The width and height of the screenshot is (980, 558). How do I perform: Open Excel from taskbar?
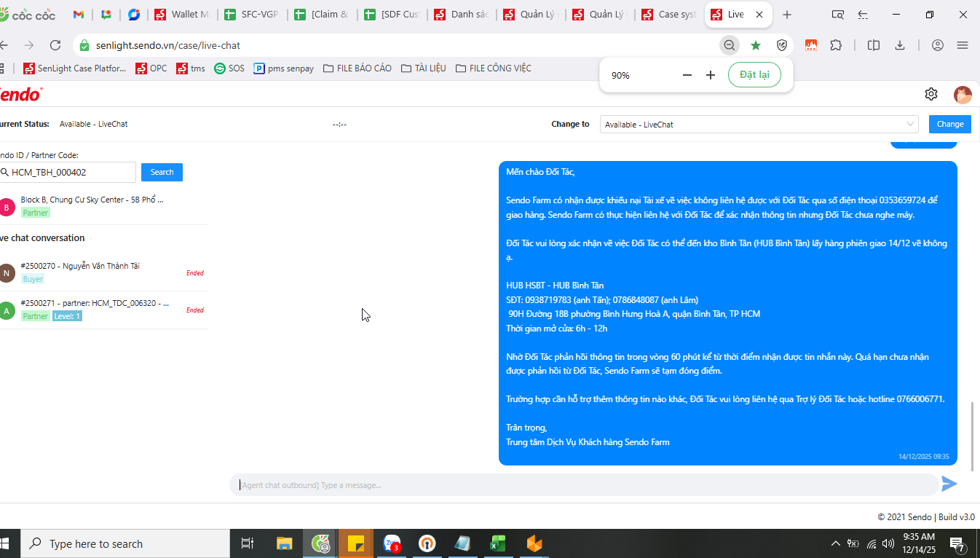498,544
